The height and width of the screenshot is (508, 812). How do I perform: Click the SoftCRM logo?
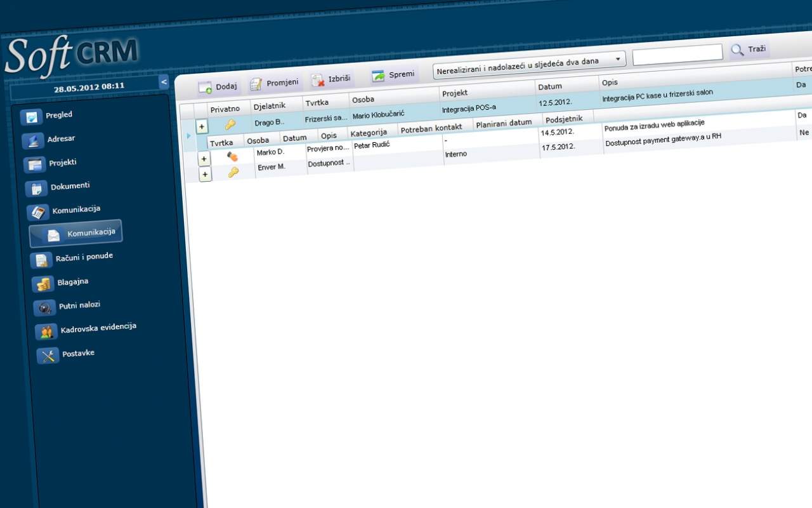(x=71, y=56)
